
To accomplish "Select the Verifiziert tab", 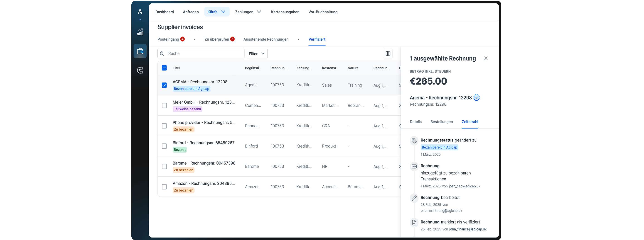I will tap(317, 39).
